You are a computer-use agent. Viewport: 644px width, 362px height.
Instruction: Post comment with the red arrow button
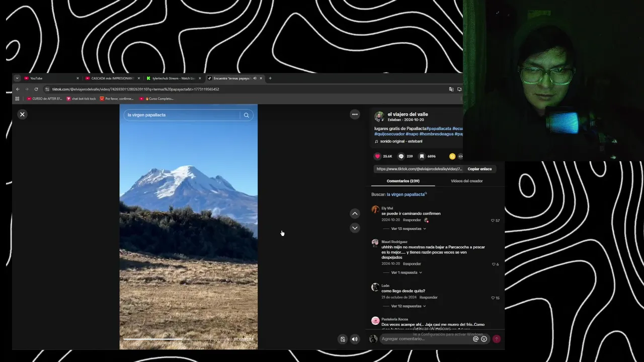[497, 339]
